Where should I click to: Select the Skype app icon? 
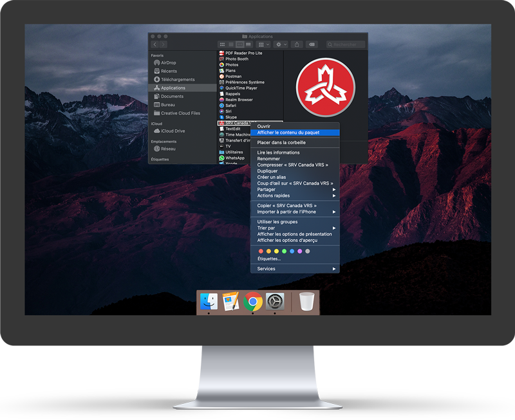221,117
